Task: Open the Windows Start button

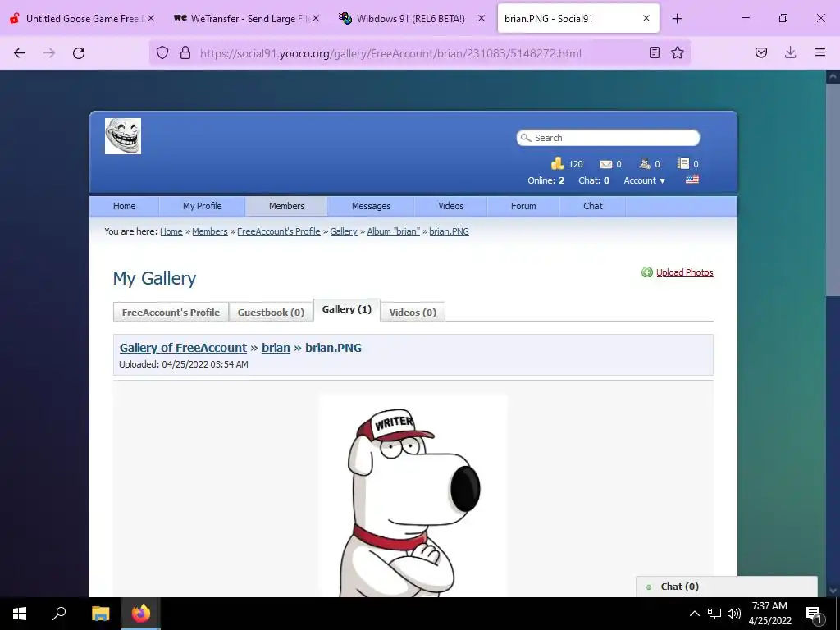Action: (x=20, y=614)
